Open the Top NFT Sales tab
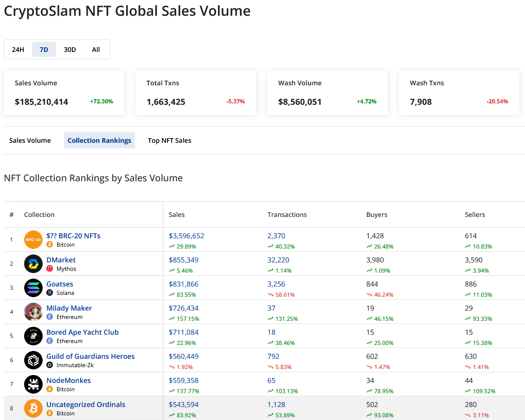Viewport: 525px width, 420px height. pos(169,140)
